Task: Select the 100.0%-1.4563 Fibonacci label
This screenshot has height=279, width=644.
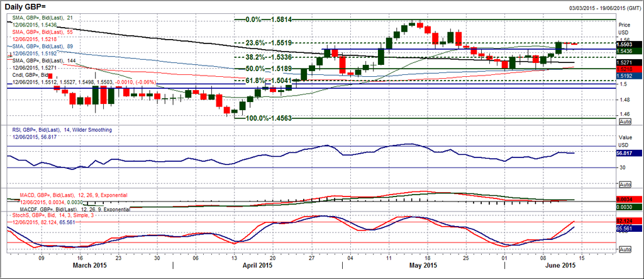Action: [270, 118]
